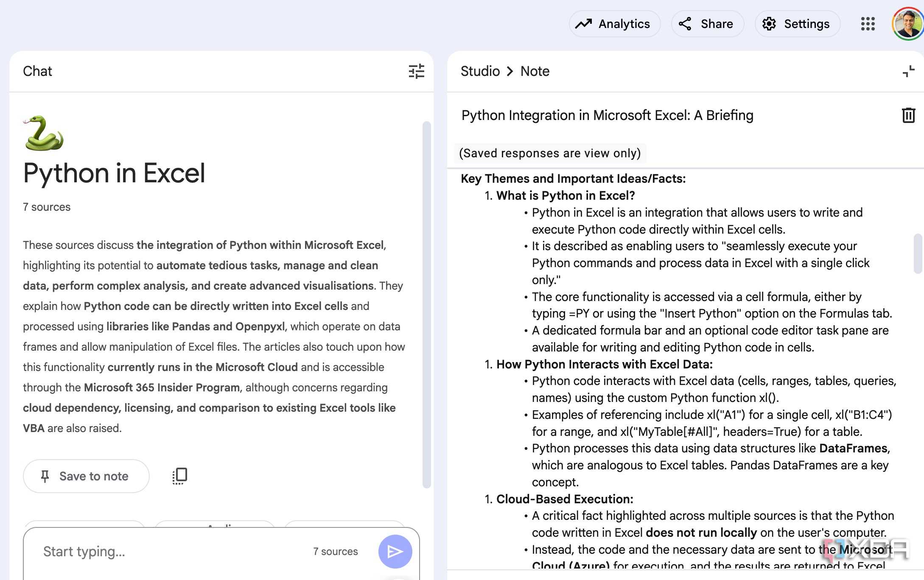Image resolution: width=924 pixels, height=580 pixels.
Task: Send the chat message with arrow button
Action: click(395, 551)
